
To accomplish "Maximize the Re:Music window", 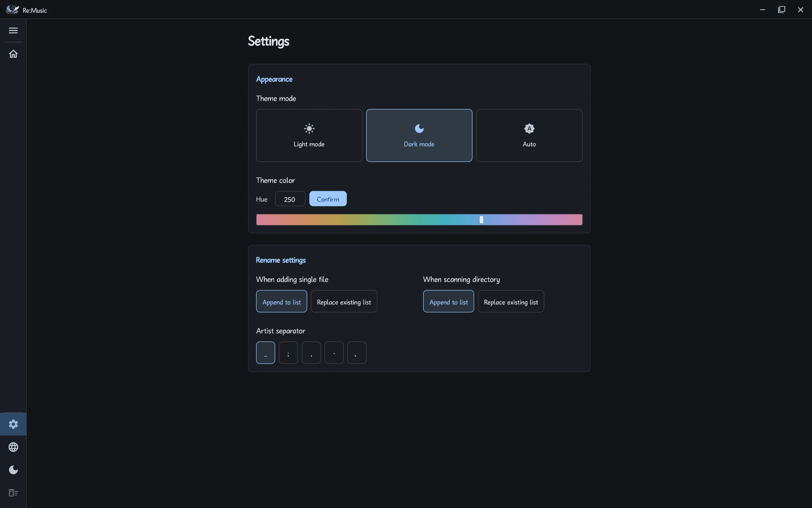I will coord(782,10).
